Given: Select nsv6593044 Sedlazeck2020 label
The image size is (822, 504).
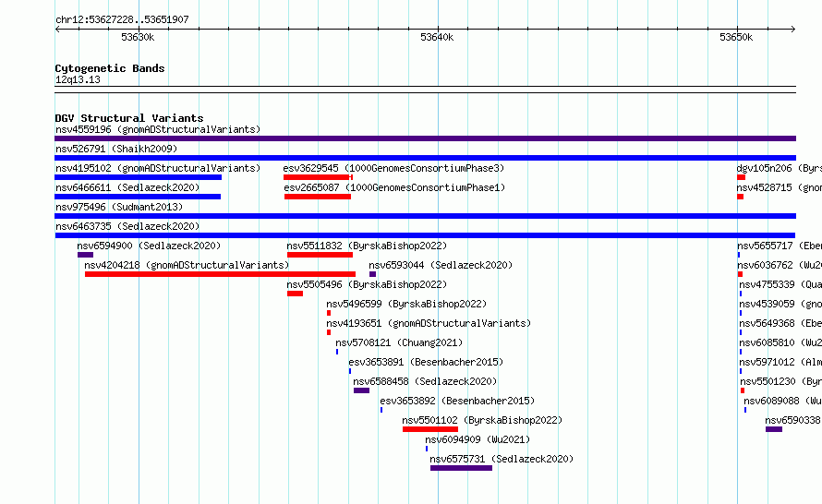Looking at the screenshot, I should pyautogui.click(x=441, y=265).
